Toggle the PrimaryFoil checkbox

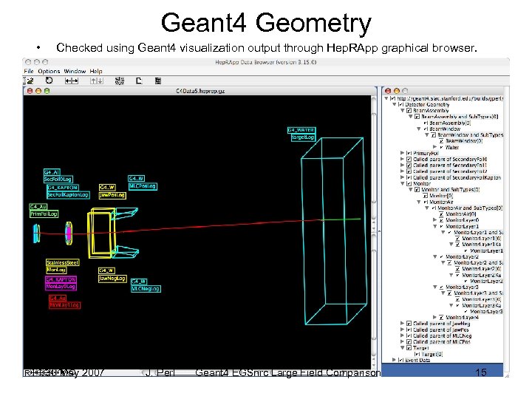[x=408, y=152]
